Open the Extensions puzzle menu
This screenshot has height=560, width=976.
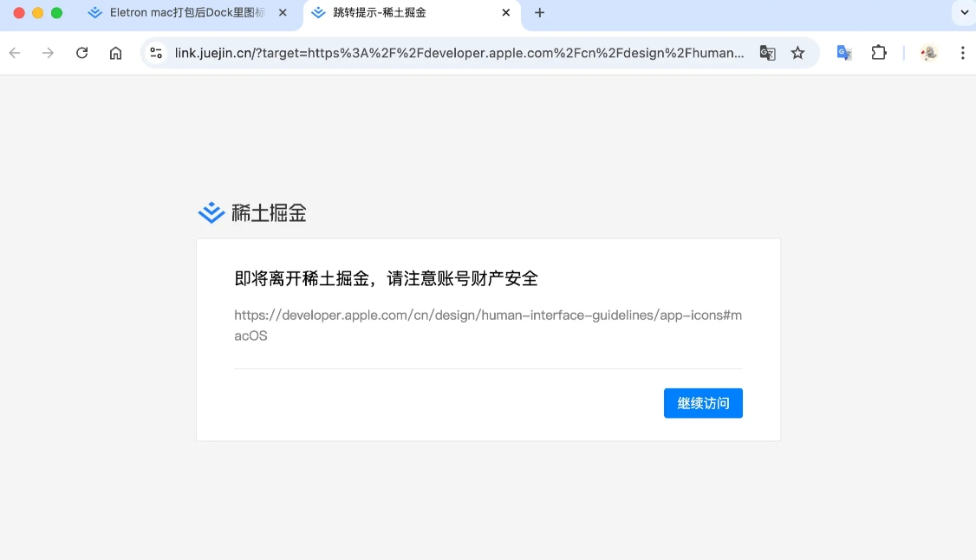pos(879,53)
